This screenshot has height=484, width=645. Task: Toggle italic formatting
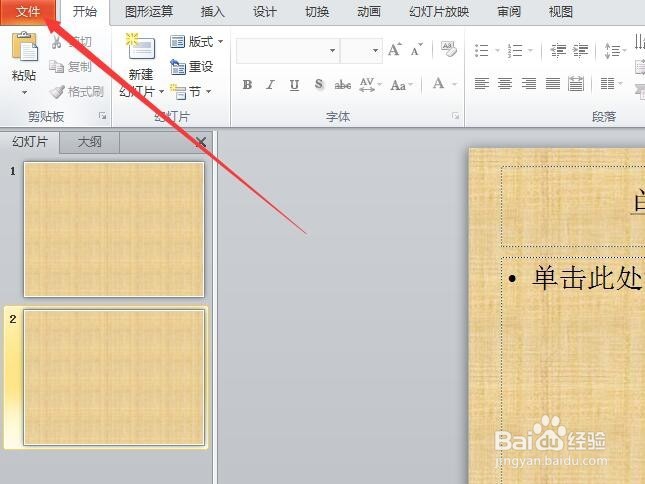[270, 85]
